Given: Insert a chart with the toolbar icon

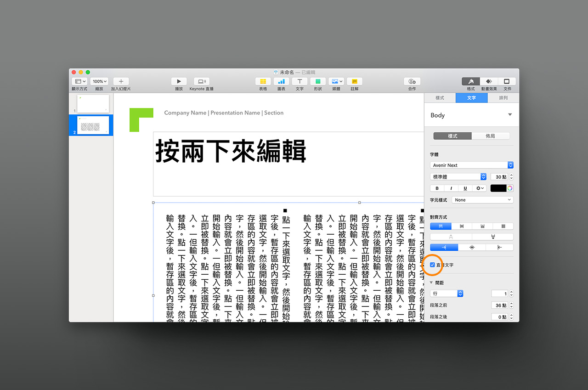Looking at the screenshot, I should tap(281, 81).
